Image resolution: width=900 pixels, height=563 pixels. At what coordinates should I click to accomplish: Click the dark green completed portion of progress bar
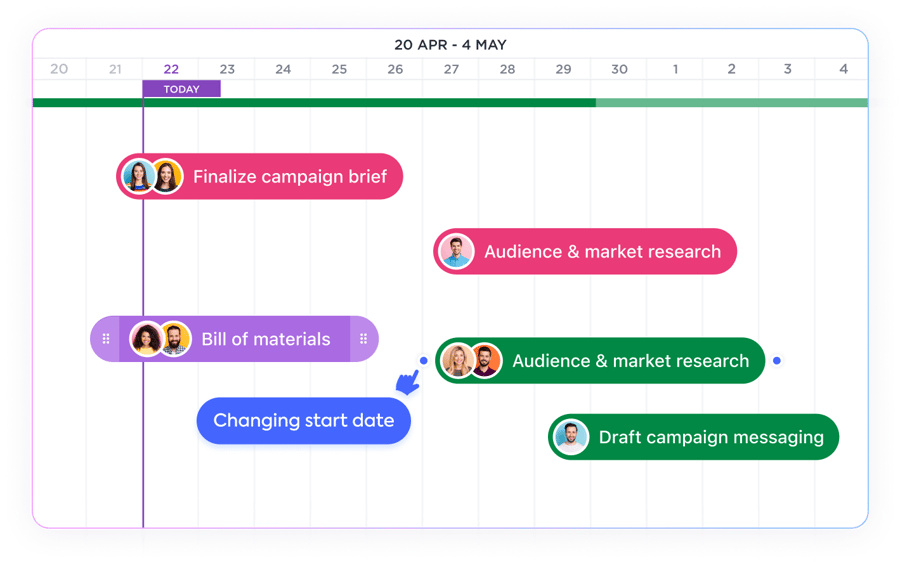coord(314,103)
